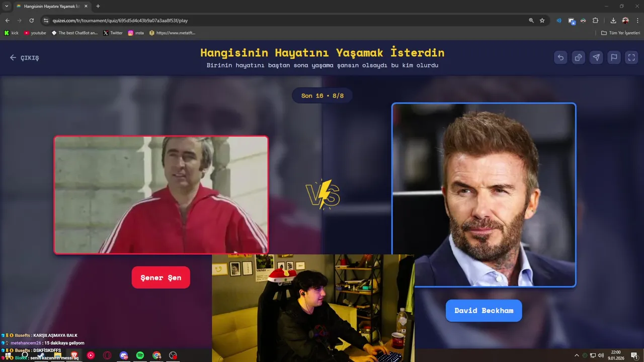The width and height of the screenshot is (644, 362).
Task: Click the Chrome profile avatar
Action: [625, 21]
